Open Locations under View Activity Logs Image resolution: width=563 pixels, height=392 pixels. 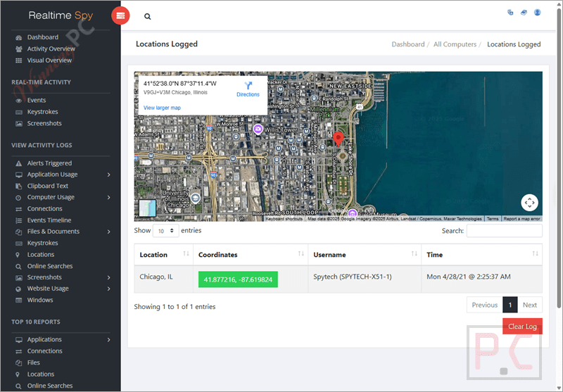tap(41, 255)
